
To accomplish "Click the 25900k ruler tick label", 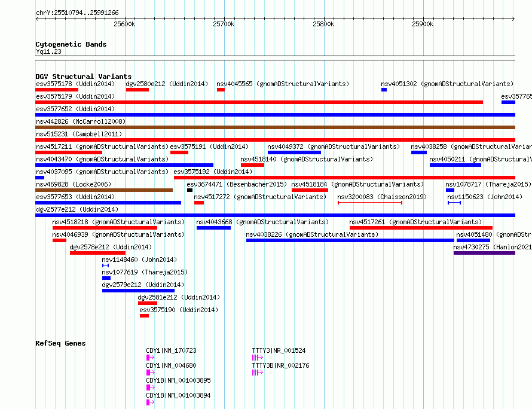I will click(423, 24).
